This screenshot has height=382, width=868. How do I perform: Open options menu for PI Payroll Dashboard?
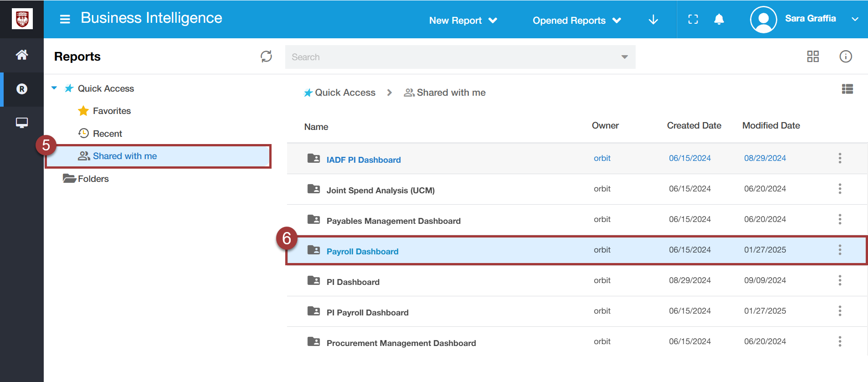[840, 311]
